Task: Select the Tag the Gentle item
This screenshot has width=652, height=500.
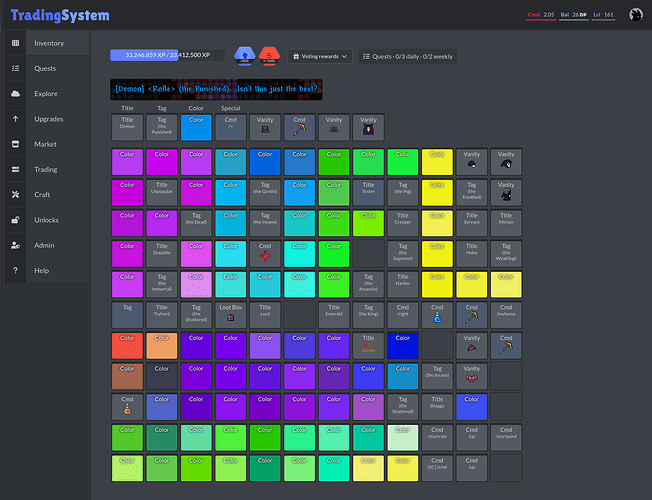Action: 265,193
